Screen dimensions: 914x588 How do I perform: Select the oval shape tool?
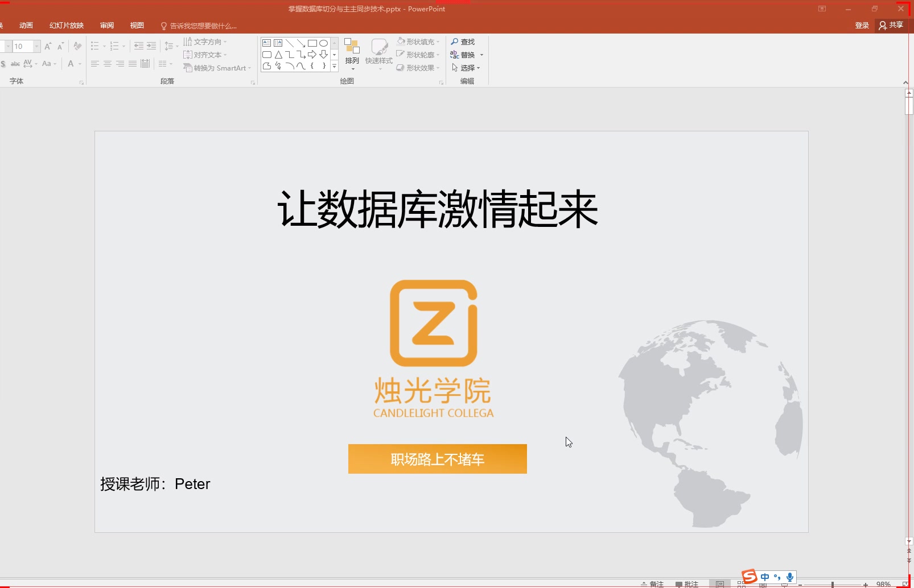coord(323,43)
